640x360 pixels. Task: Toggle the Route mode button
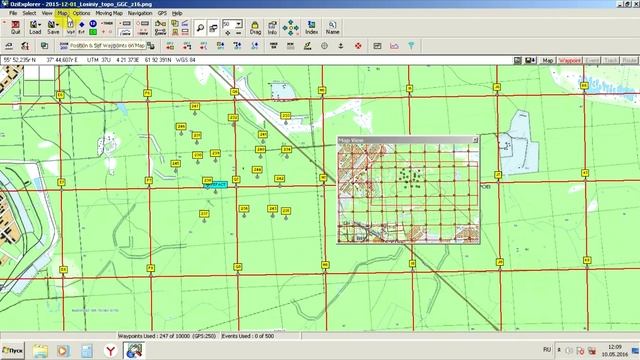(x=629, y=60)
